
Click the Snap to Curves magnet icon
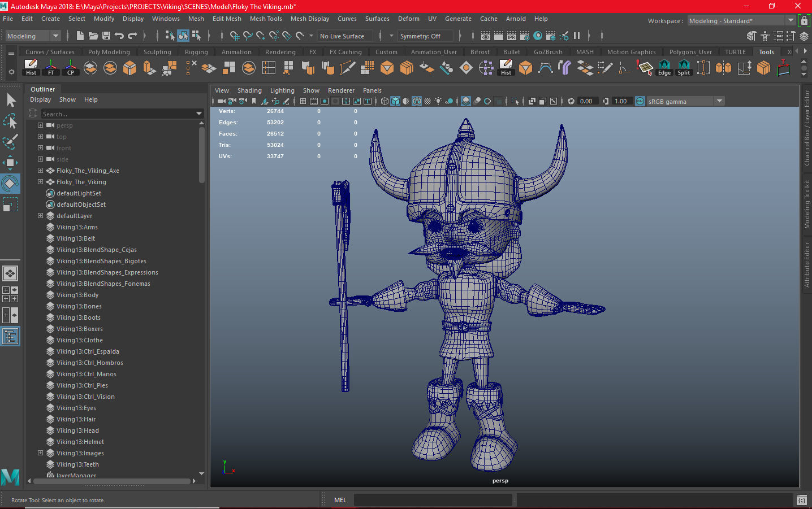point(248,36)
